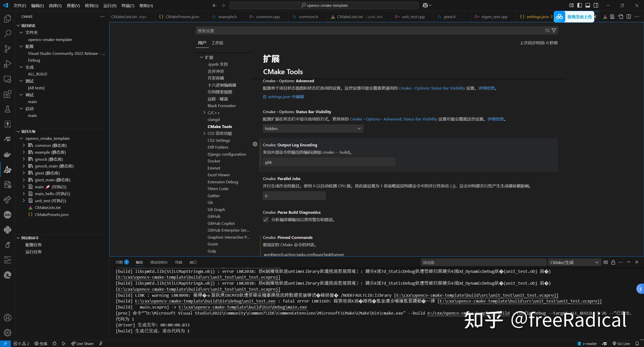Click the 筛选器 filter input field
644x347 pixels.
(x=483, y=262)
